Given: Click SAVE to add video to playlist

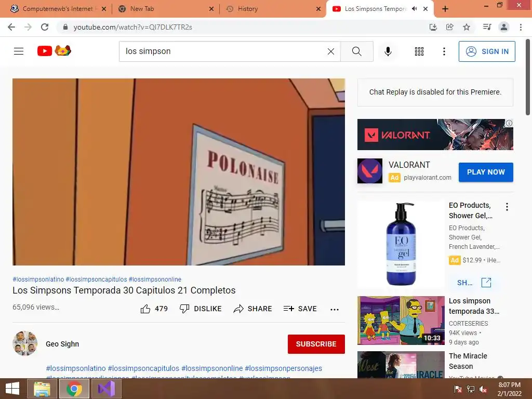Looking at the screenshot, I should coord(300,309).
